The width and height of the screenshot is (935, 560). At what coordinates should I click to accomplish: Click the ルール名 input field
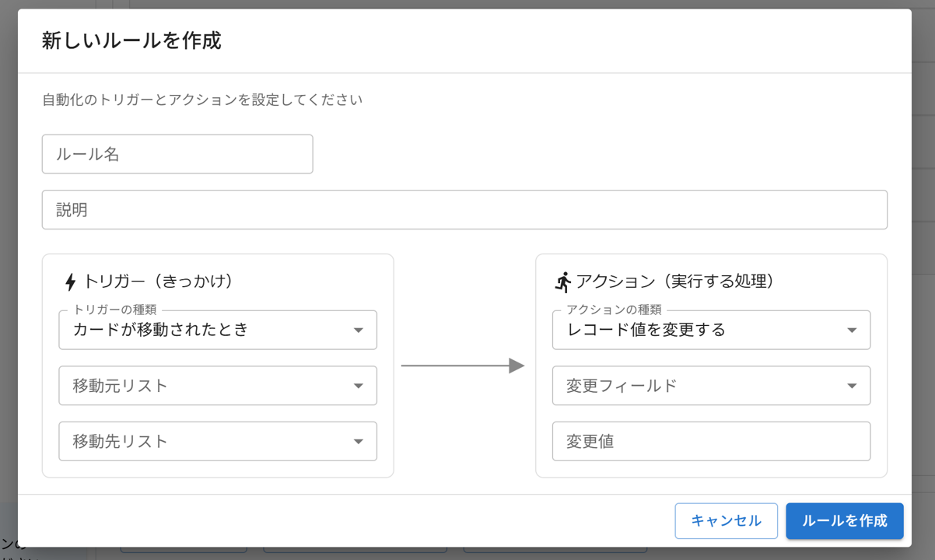click(x=177, y=153)
